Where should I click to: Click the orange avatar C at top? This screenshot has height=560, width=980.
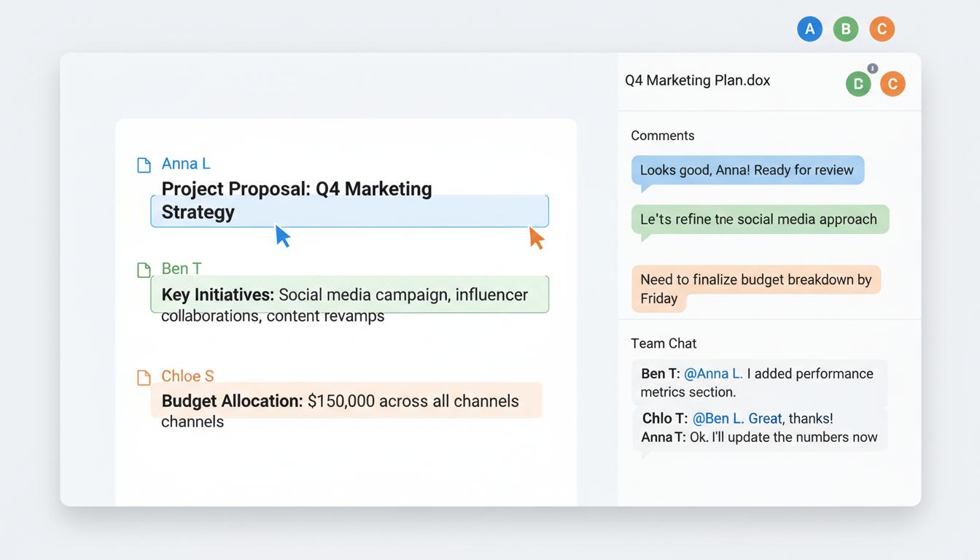click(x=882, y=29)
